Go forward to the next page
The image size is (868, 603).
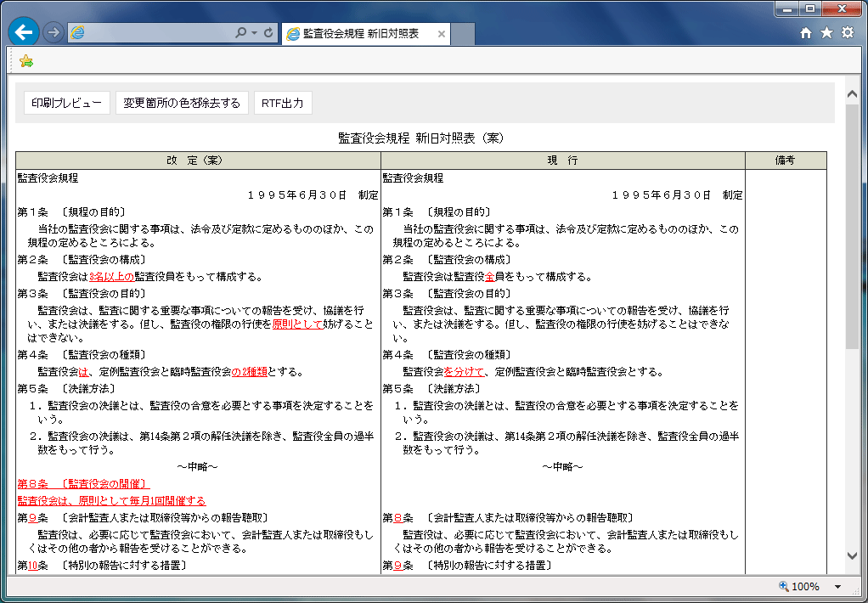[x=53, y=31]
